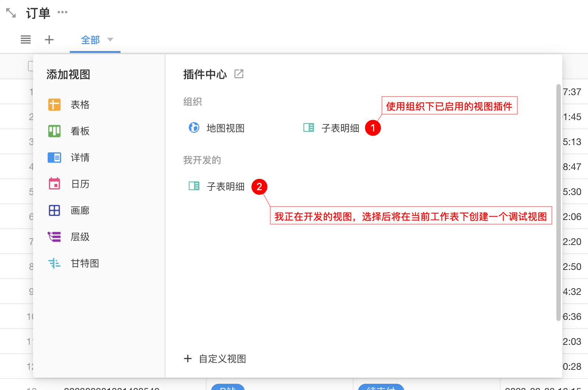This screenshot has width=588, height=390.
Task: Click the 自定义视图 link
Action: click(x=222, y=359)
